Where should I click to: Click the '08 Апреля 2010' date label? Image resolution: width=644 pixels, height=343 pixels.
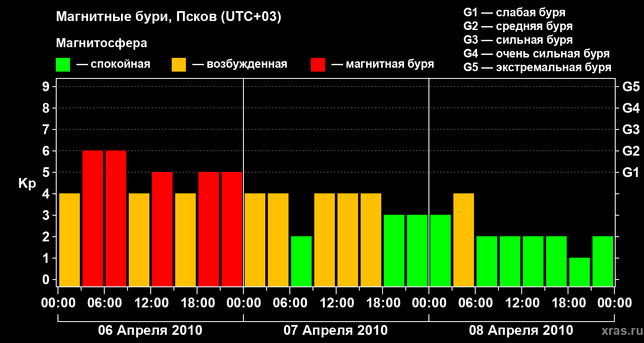521,331
